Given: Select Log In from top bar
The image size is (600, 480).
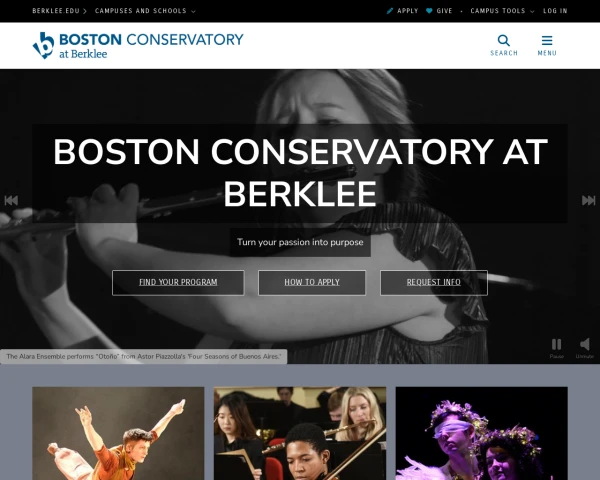Looking at the screenshot, I should pos(555,11).
